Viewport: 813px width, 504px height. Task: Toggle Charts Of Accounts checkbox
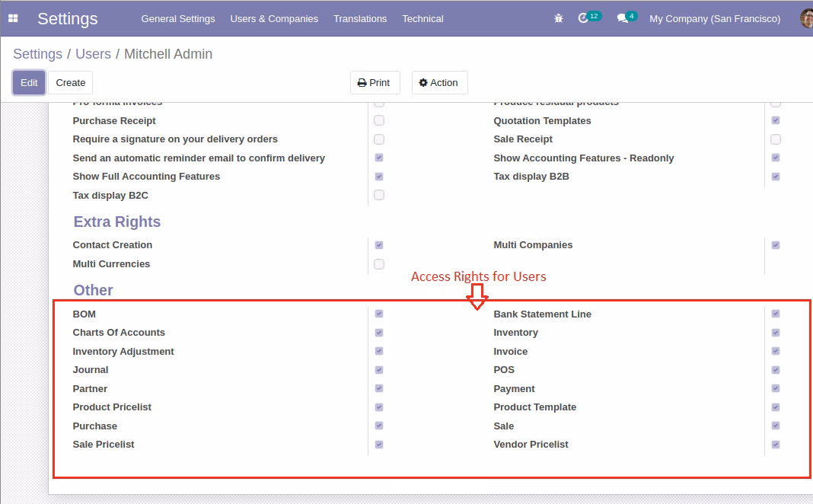click(x=379, y=333)
